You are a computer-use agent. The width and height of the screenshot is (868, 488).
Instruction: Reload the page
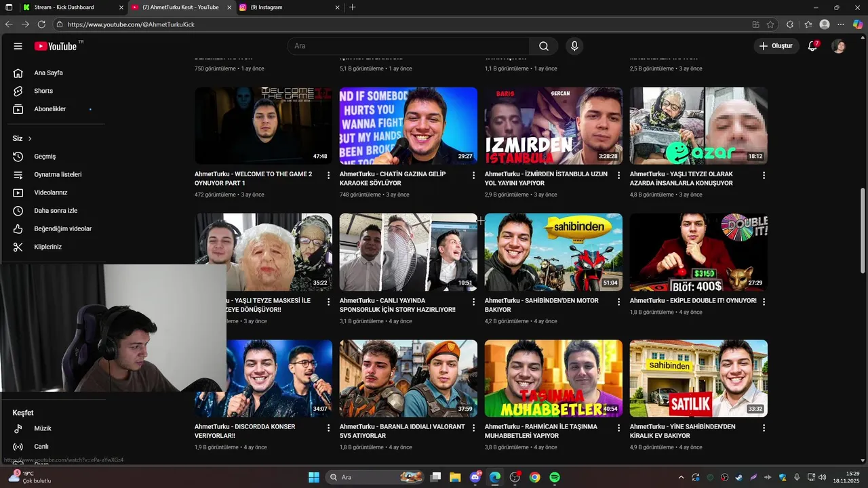click(41, 24)
